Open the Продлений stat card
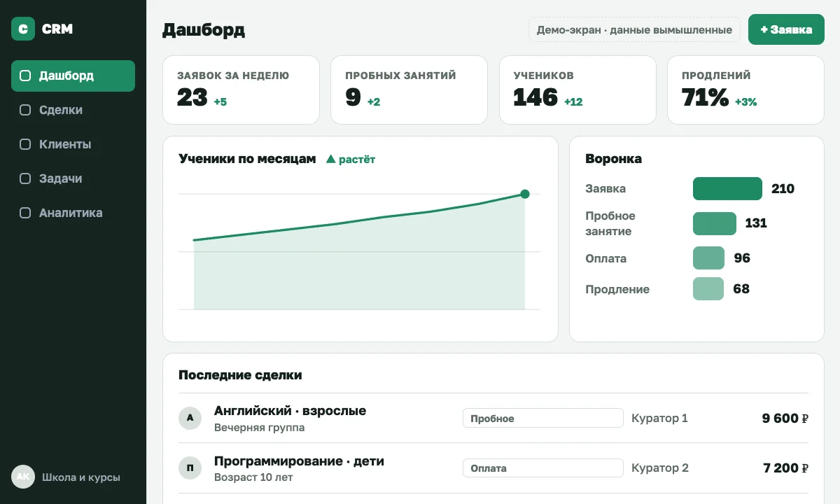Image resolution: width=840 pixels, height=504 pixels. pyautogui.click(x=745, y=90)
